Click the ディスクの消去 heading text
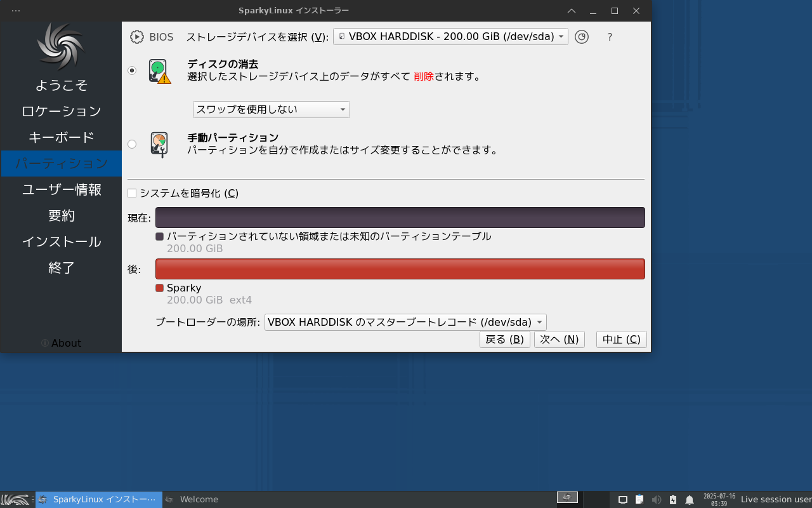Screen dimensions: 812x508 click(223, 64)
